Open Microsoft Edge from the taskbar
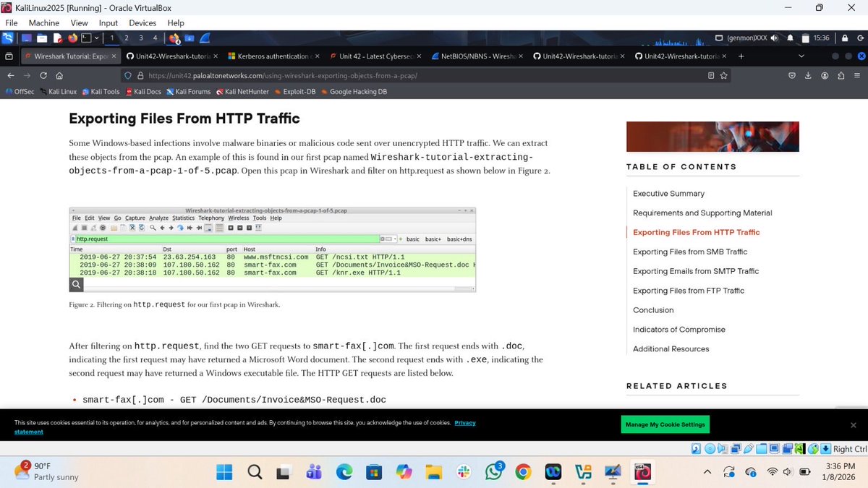868x488 pixels. point(344,472)
